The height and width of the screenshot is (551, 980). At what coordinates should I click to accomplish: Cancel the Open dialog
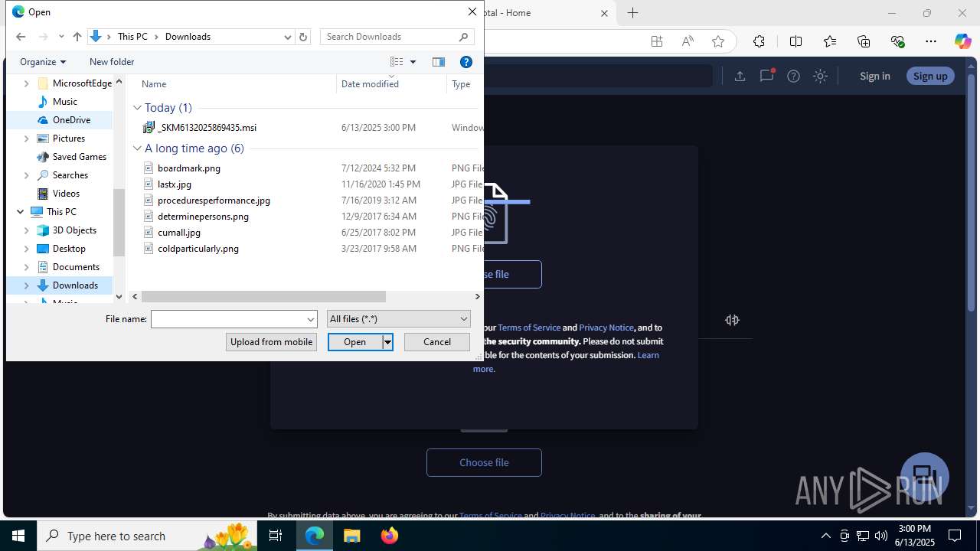pyautogui.click(x=437, y=342)
